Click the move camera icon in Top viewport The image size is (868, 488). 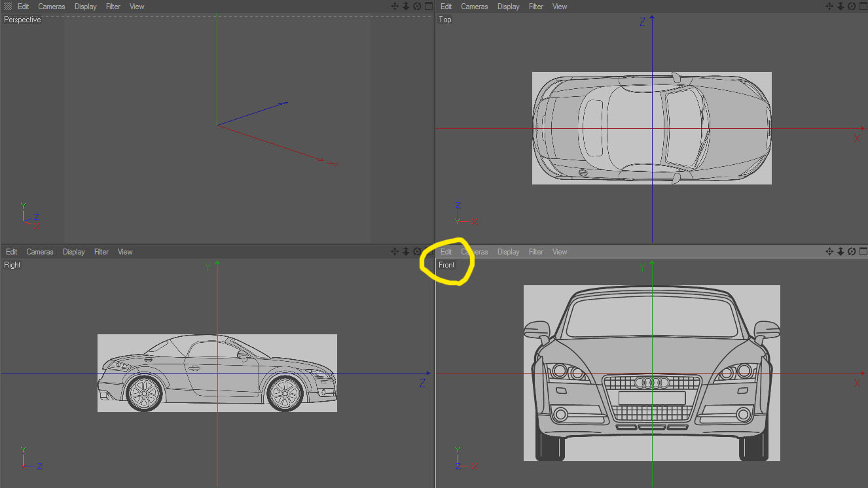[x=829, y=7]
